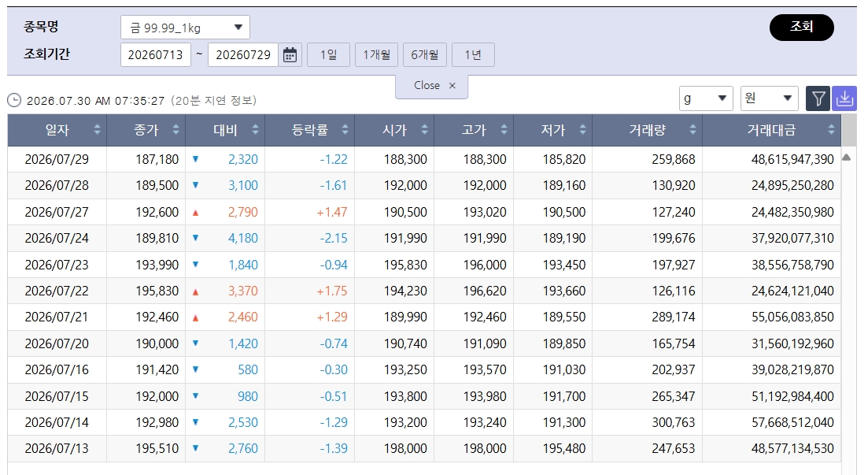The height and width of the screenshot is (475, 868).
Task: Click the scrollbar up arrow
Action: coord(847,158)
